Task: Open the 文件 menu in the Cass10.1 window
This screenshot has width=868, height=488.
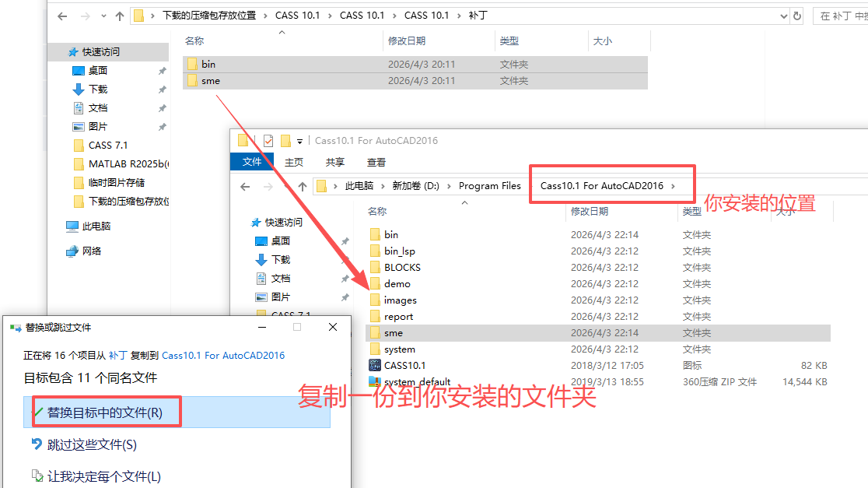Action: 251,162
